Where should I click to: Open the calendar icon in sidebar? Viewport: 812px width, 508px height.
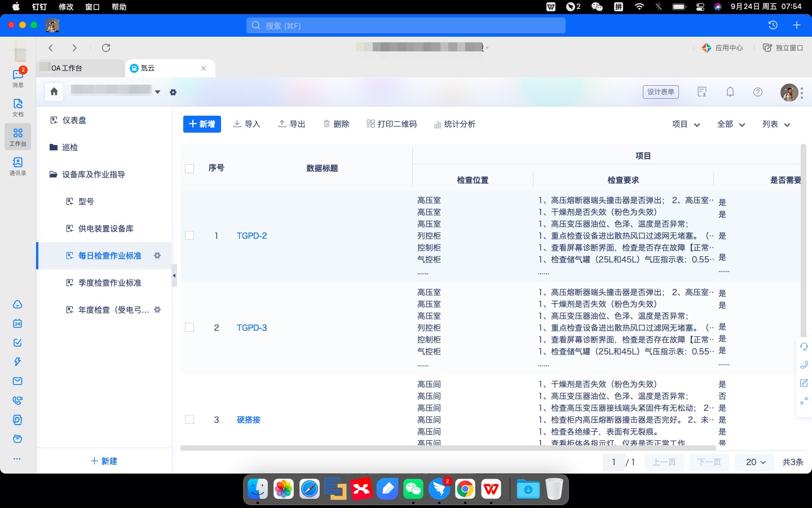pyautogui.click(x=17, y=323)
